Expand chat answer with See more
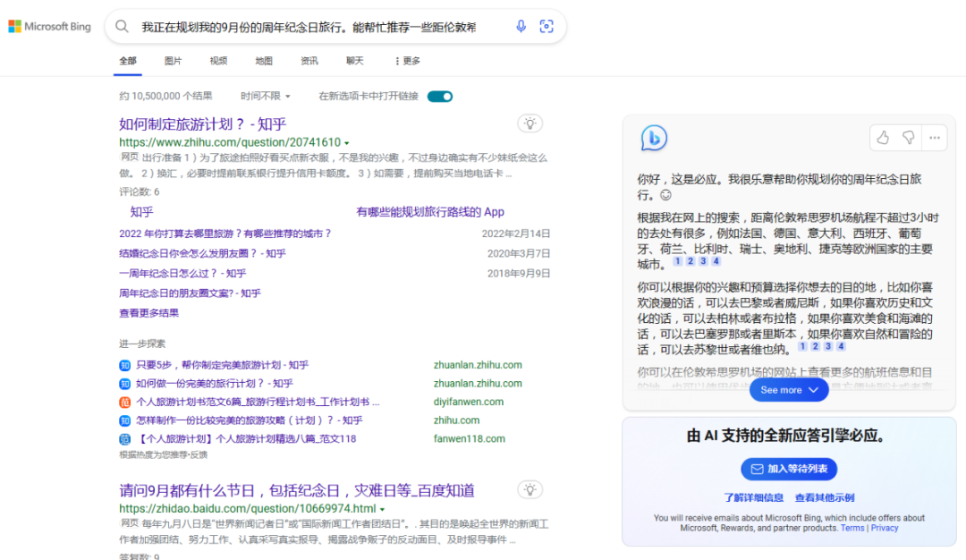 [789, 390]
